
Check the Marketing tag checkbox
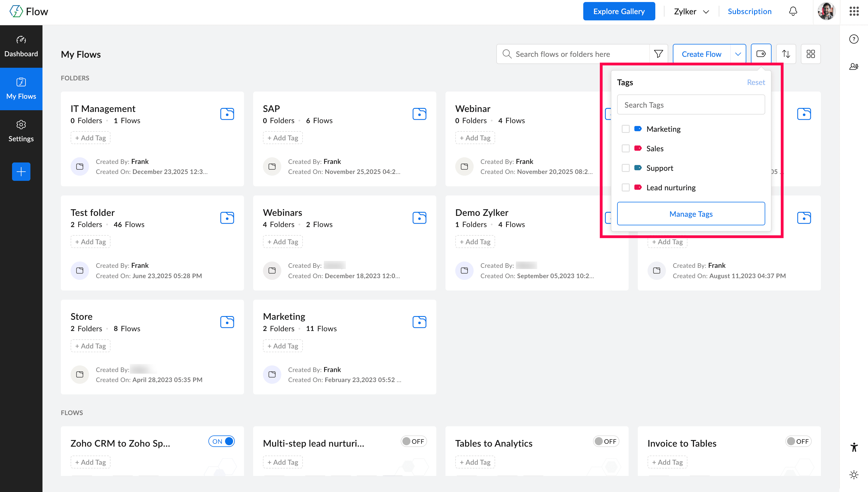click(x=625, y=129)
